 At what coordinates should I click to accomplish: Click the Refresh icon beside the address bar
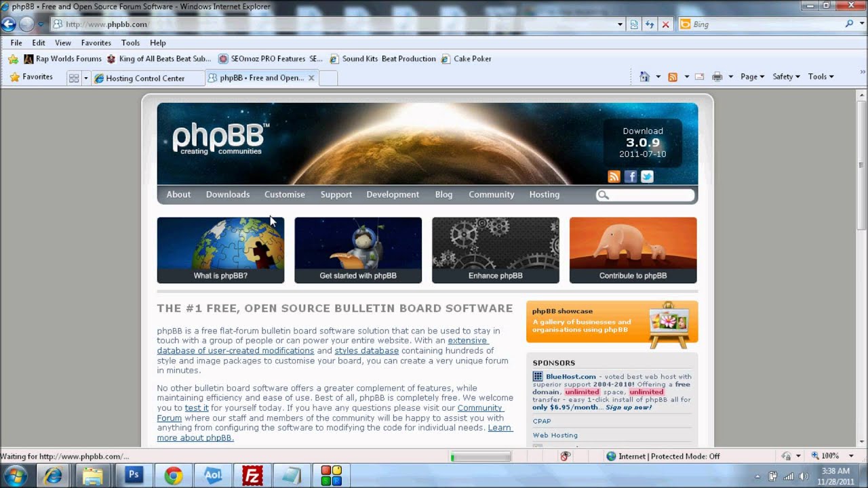[650, 24]
